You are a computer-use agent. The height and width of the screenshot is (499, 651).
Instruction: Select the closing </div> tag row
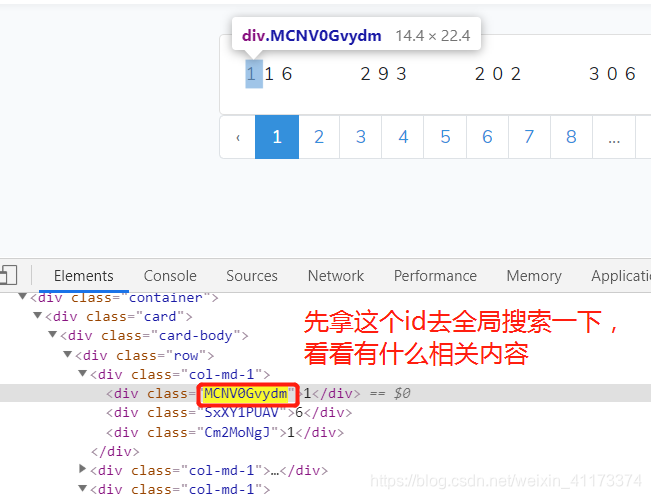[115, 451]
